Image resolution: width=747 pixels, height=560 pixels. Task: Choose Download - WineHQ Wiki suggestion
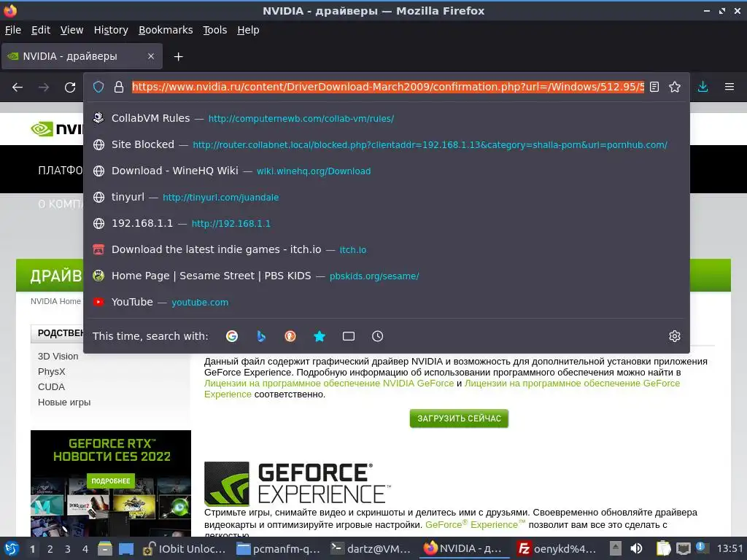(387, 171)
